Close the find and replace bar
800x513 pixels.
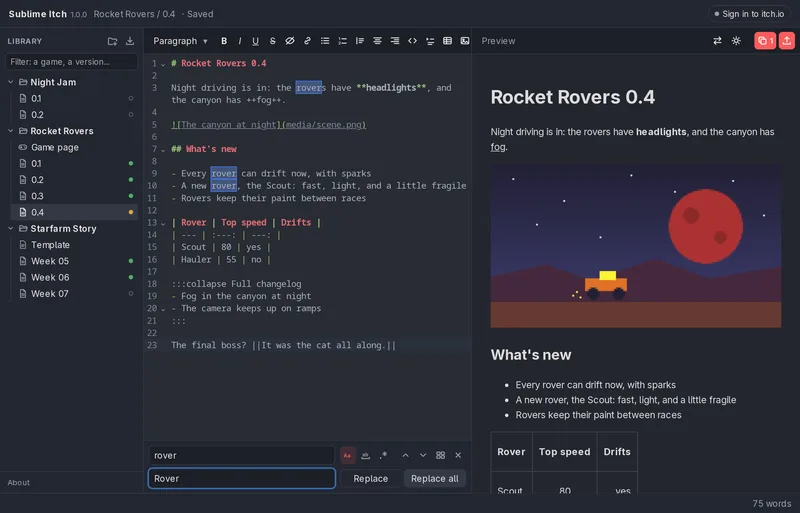458,455
